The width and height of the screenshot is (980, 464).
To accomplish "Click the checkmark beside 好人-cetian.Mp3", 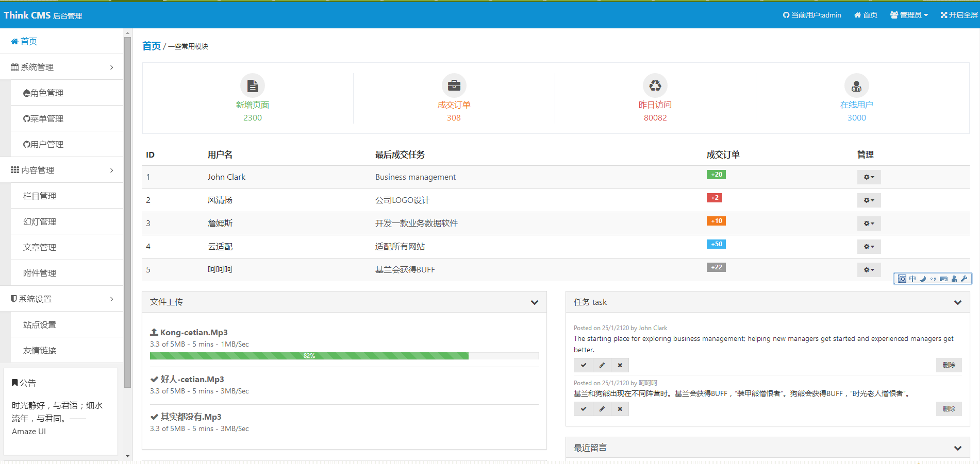I will [154, 379].
